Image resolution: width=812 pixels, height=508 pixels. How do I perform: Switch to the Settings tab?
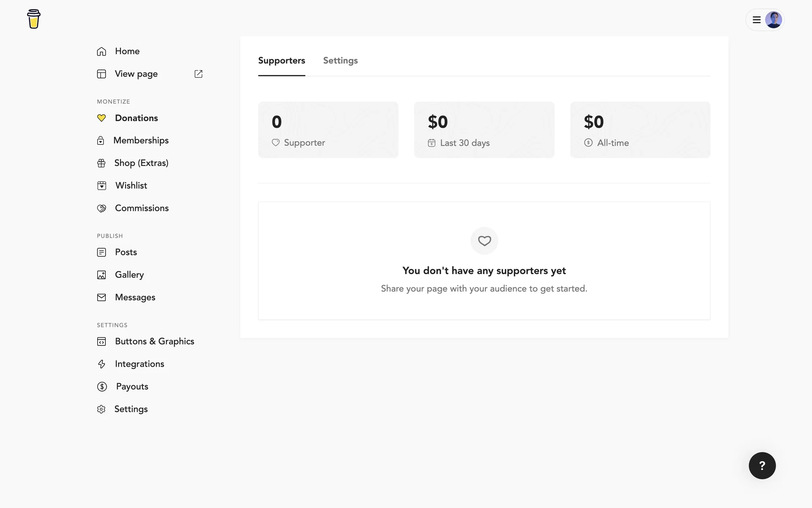point(340,61)
